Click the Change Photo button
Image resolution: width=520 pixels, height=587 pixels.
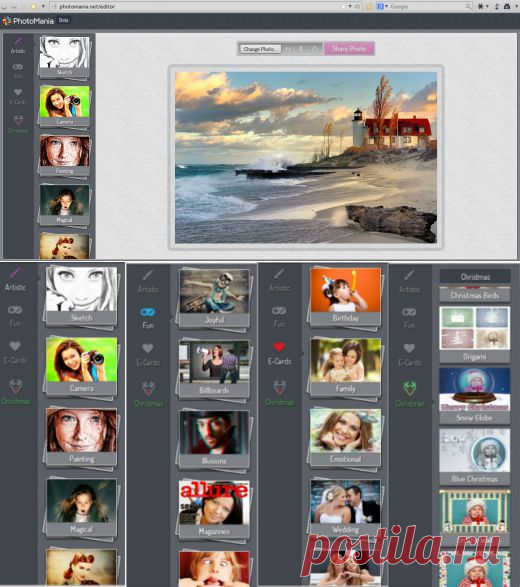pyautogui.click(x=260, y=49)
